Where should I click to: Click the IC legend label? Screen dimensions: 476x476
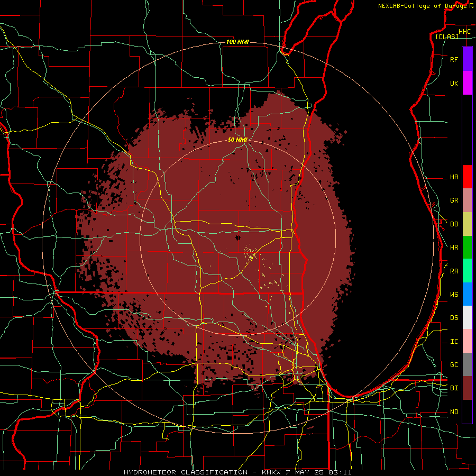(x=454, y=342)
